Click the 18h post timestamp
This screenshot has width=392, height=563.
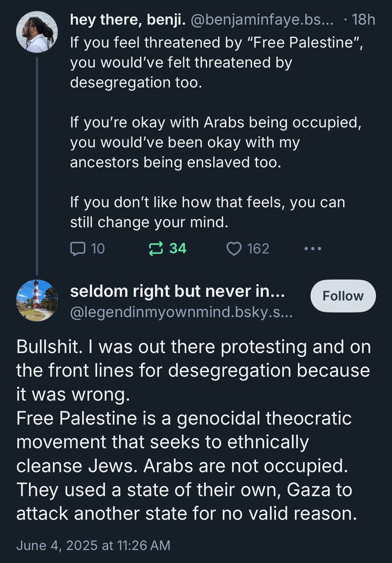tap(363, 21)
